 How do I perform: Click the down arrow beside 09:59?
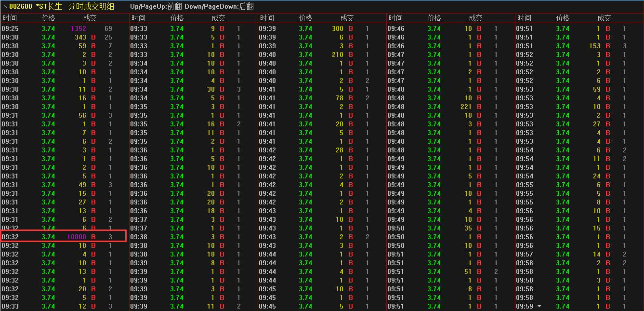(539, 306)
